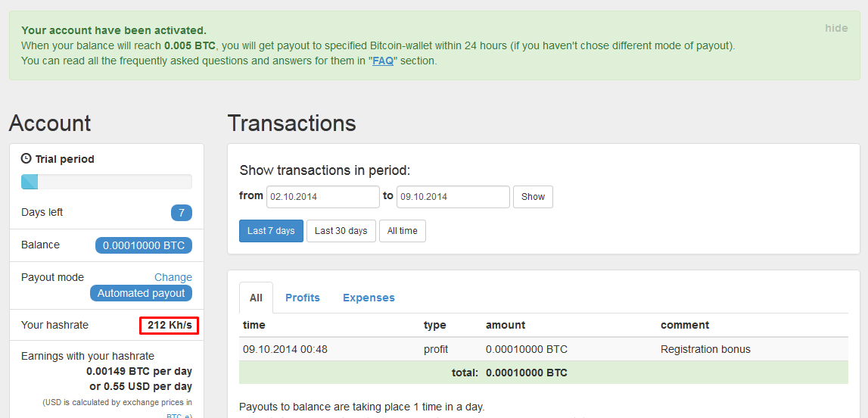
Task: Switch to the Expenses tab
Action: coord(369,298)
